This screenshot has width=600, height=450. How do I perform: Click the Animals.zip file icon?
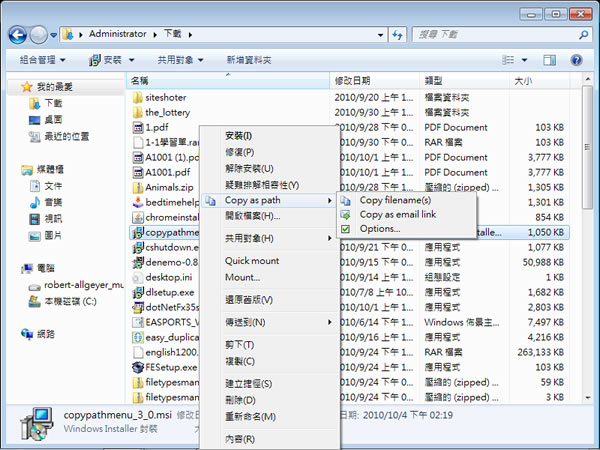pos(138,187)
